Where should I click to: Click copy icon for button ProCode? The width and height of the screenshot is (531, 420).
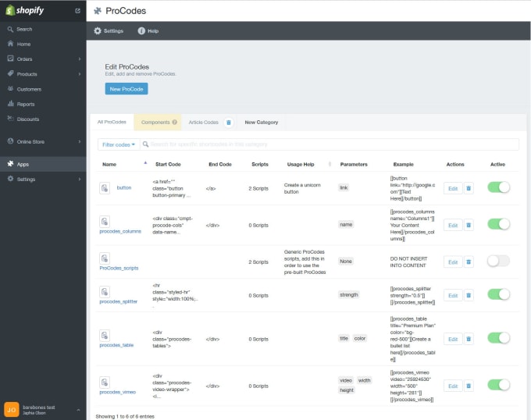[105, 188]
